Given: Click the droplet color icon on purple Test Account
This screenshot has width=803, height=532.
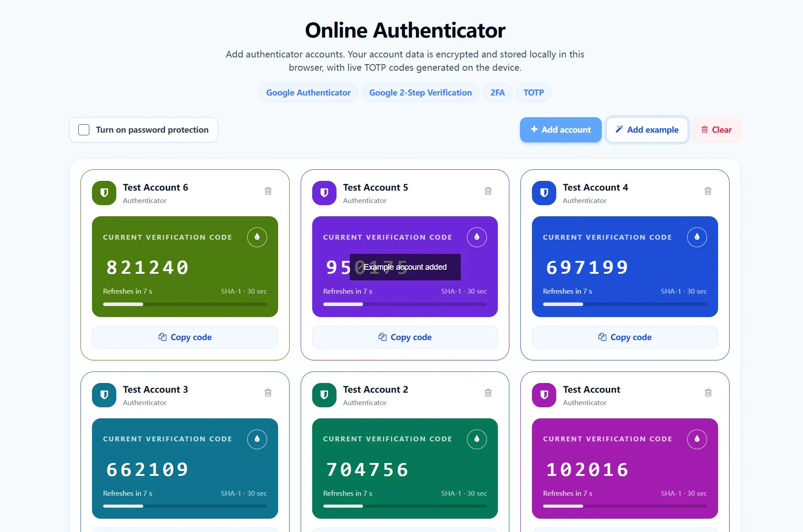Looking at the screenshot, I should [x=697, y=439].
